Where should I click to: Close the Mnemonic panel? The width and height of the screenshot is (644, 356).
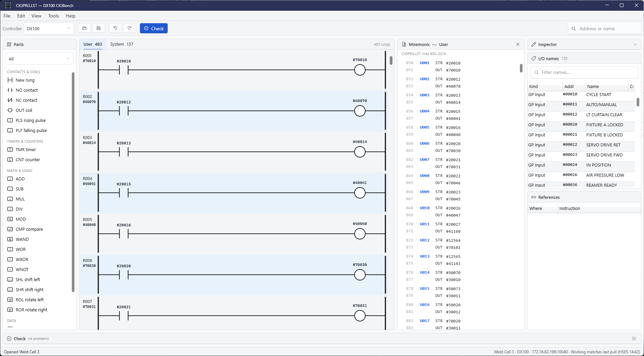pyautogui.click(x=518, y=44)
